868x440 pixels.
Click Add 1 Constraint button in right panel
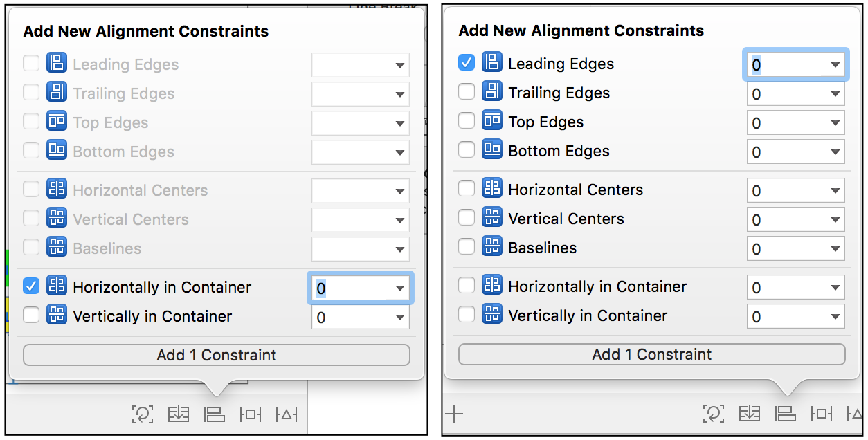[x=652, y=354]
